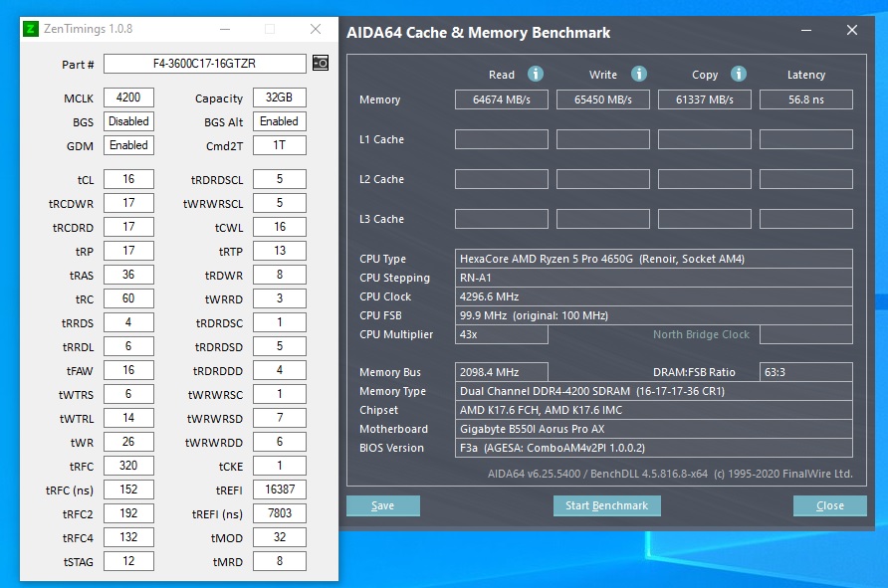This screenshot has width=888, height=588.
Task: Click the ZenTimings green Z logo icon
Action: (x=31, y=28)
